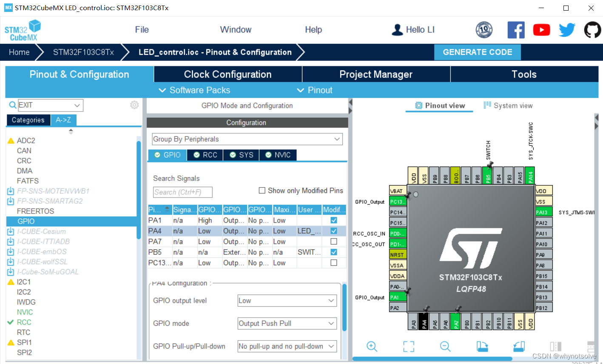Click the PA1 pin on the chip
The width and height of the screenshot is (603, 364).
click(x=398, y=297)
